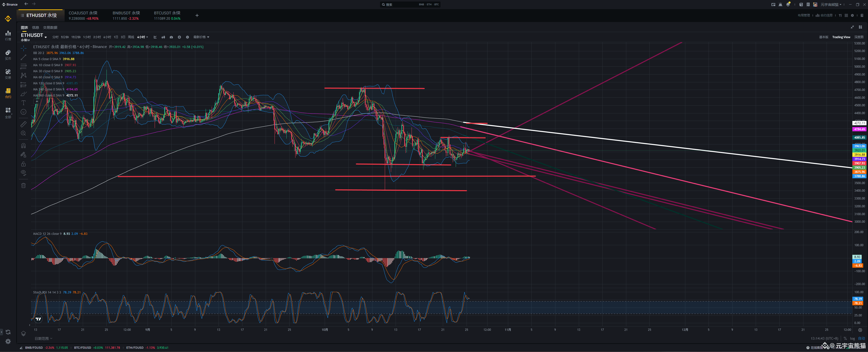
Task: Toggle 自动 auto scale on price axis
Action: tap(861, 339)
